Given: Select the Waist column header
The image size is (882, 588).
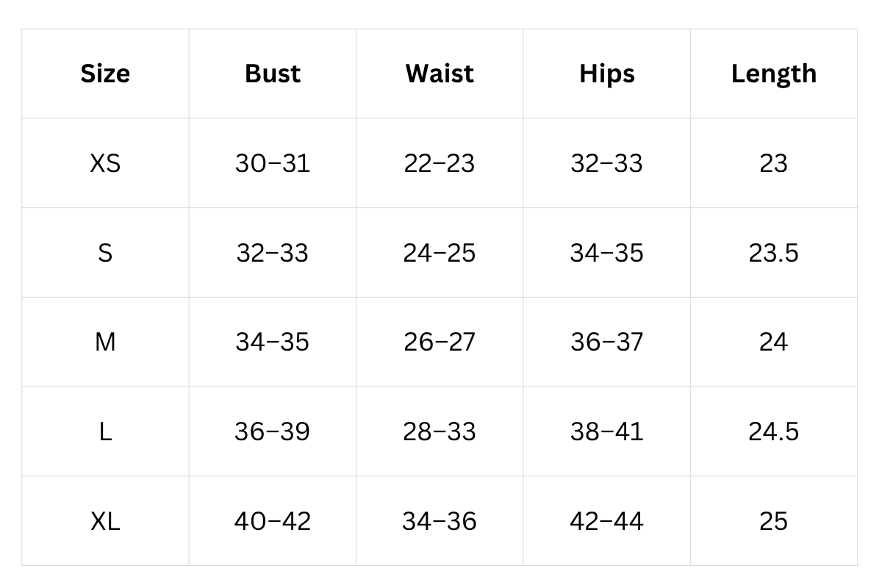Looking at the screenshot, I should tap(440, 73).
